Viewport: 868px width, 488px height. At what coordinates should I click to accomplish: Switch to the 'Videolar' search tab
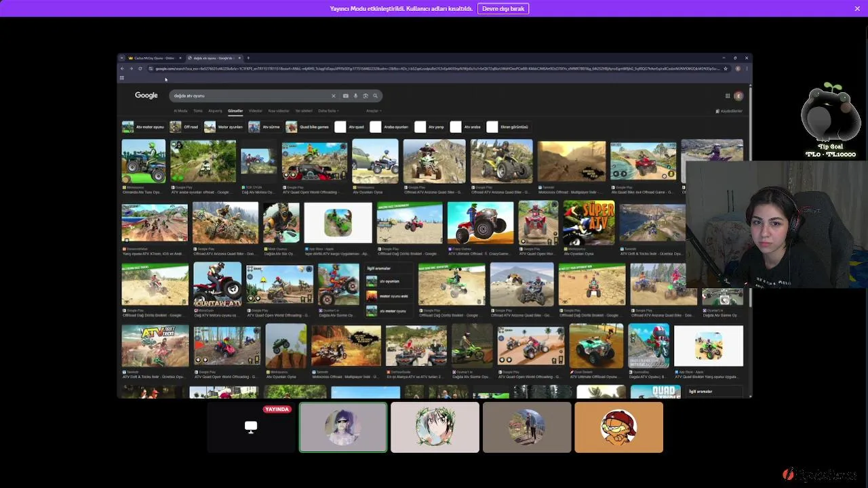tap(256, 110)
